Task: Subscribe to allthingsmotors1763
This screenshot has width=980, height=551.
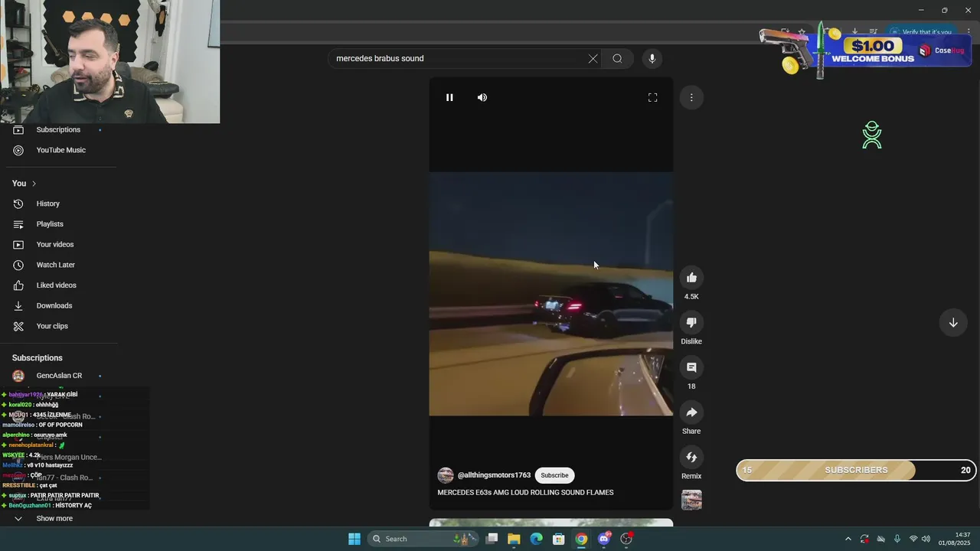Action: [554, 475]
